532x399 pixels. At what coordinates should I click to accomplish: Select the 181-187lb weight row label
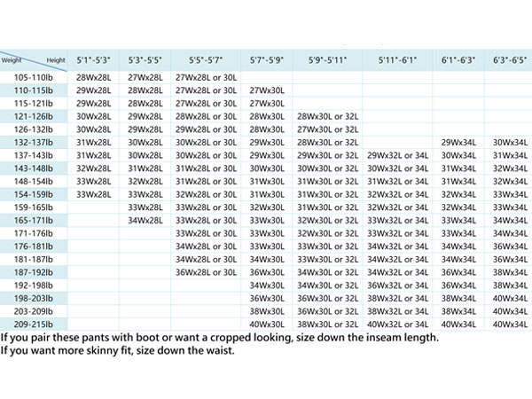click(x=34, y=260)
